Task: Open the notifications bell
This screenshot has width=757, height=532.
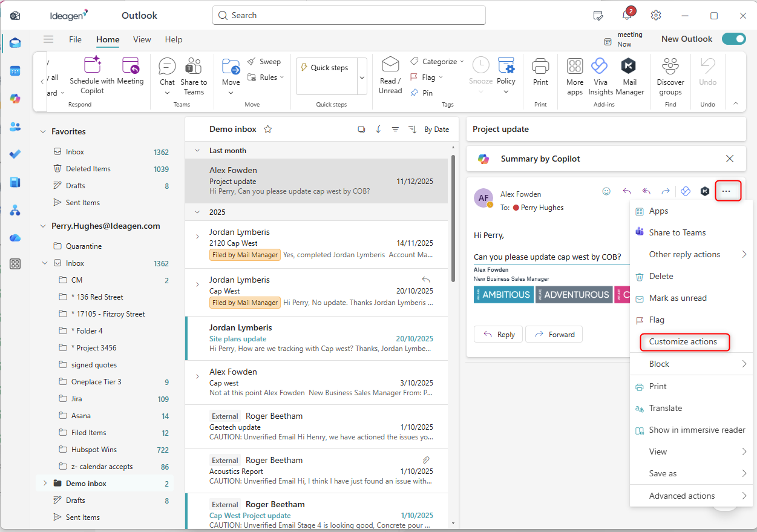Action: [627, 15]
